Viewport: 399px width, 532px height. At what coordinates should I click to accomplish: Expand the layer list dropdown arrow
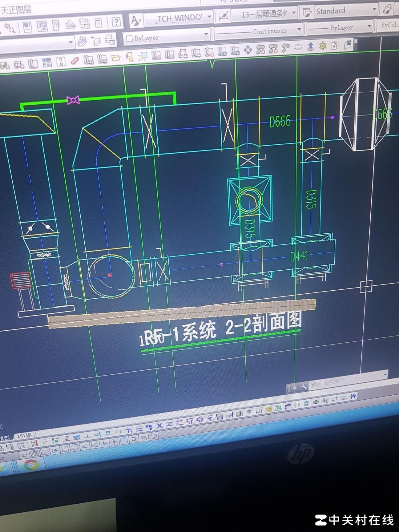[x=71, y=42]
